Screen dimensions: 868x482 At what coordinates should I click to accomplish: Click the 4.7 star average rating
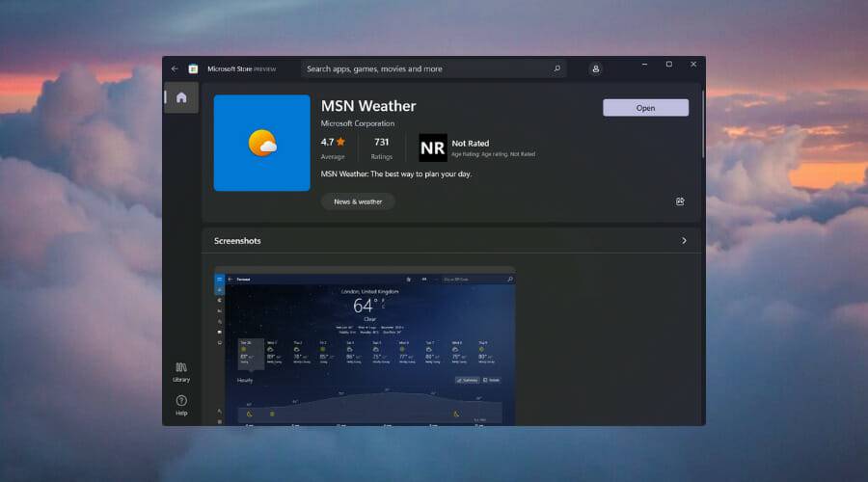tap(333, 142)
